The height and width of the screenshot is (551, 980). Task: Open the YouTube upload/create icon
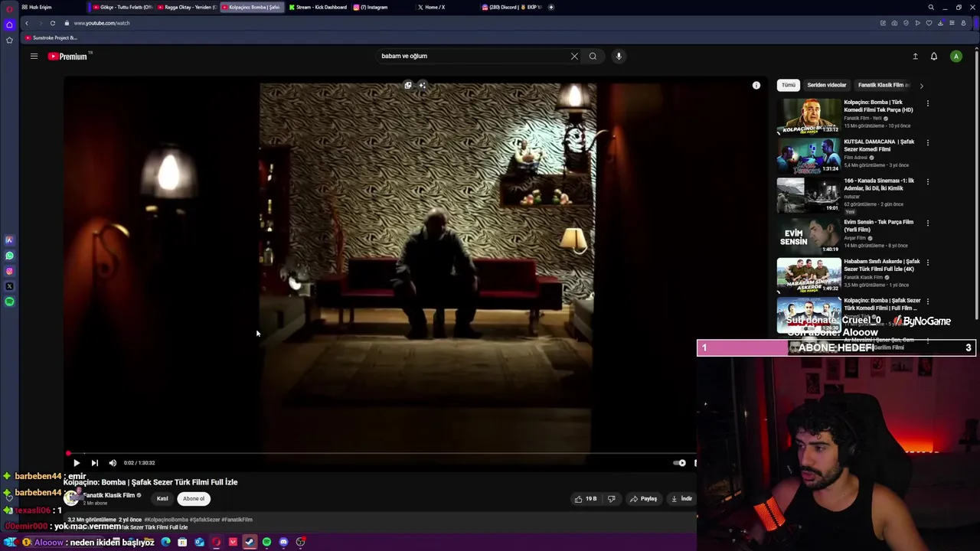click(x=915, y=56)
